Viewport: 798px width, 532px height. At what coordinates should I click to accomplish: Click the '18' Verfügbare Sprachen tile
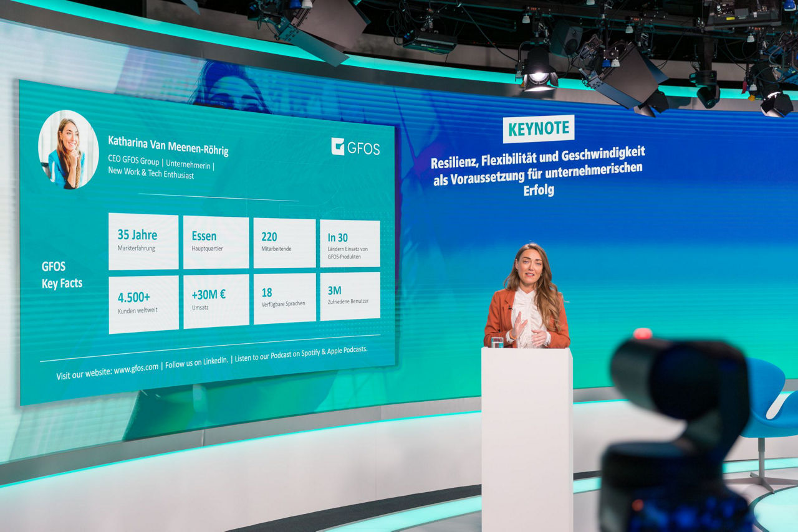(284, 298)
